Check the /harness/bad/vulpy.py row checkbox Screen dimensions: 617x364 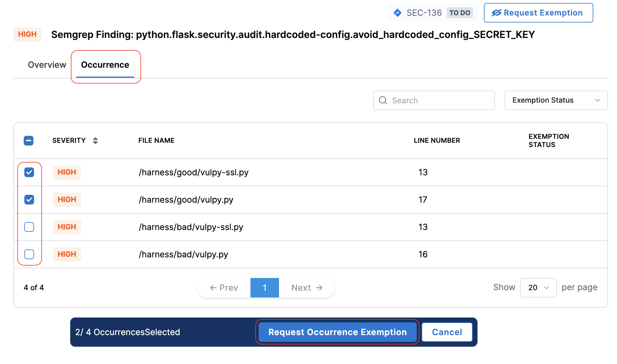point(29,254)
